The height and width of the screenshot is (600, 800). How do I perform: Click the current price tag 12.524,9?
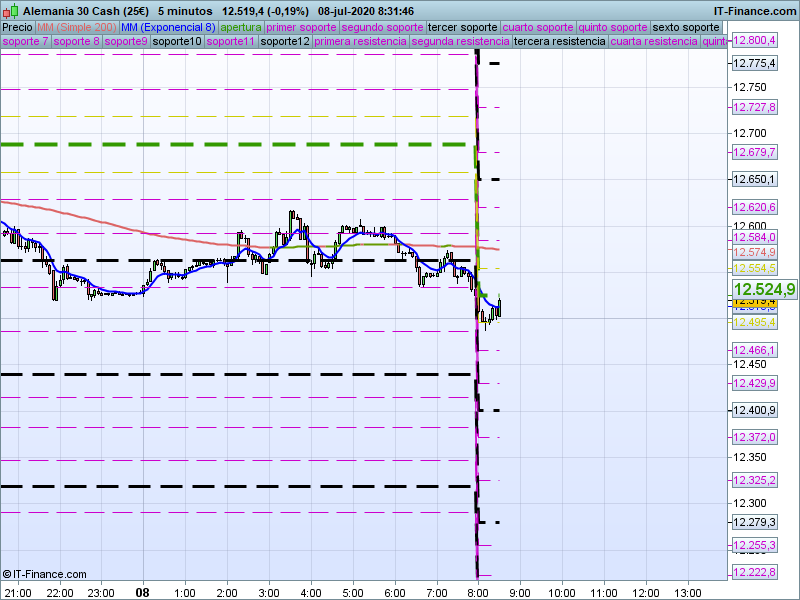pyautogui.click(x=763, y=289)
